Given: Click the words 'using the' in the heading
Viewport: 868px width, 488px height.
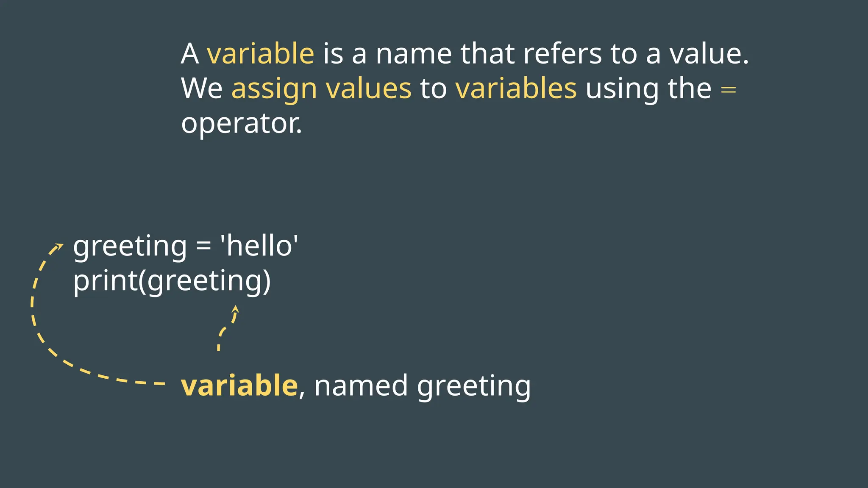Looking at the screenshot, I should pyautogui.click(x=648, y=89).
